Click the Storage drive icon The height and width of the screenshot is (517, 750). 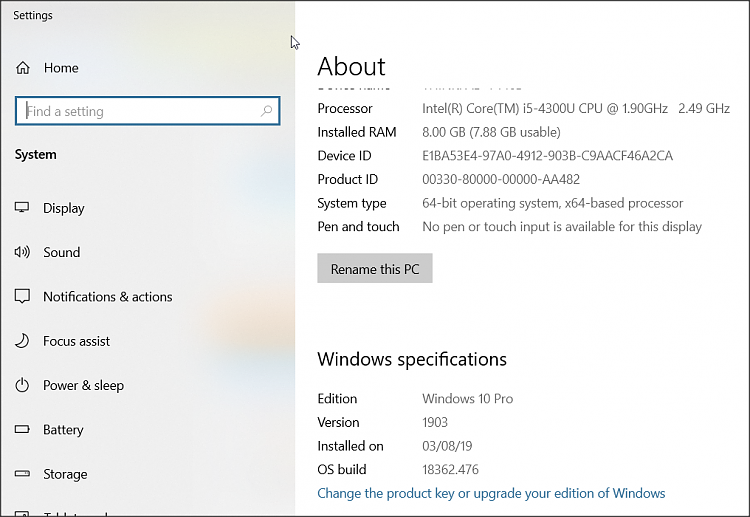22,473
